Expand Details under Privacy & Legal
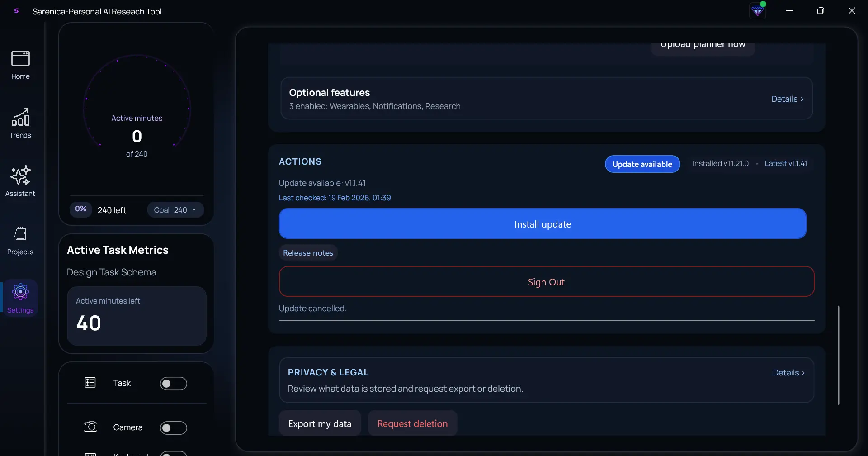868x456 pixels. pyautogui.click(x=789, y=372)
